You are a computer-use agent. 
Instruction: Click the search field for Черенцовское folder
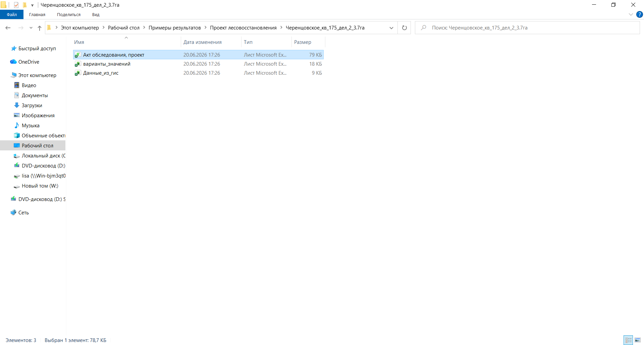[527, 28]
